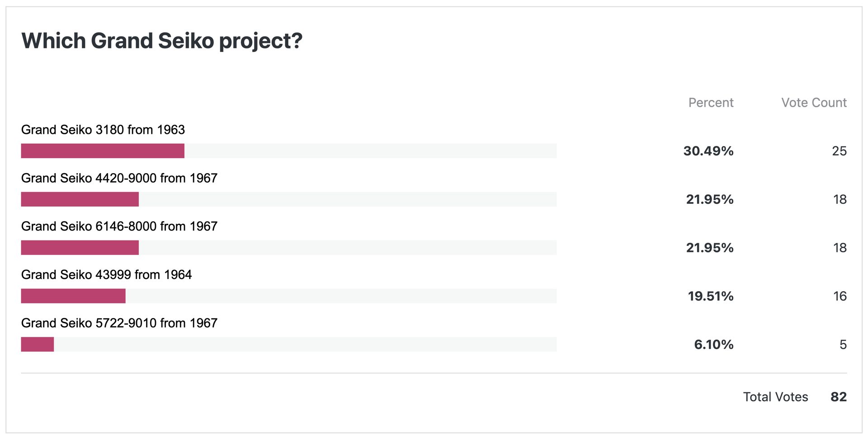This screenshot has width=868, height=439.
Task: Click the Vote Count column header
Action: [x=814, y=103]
